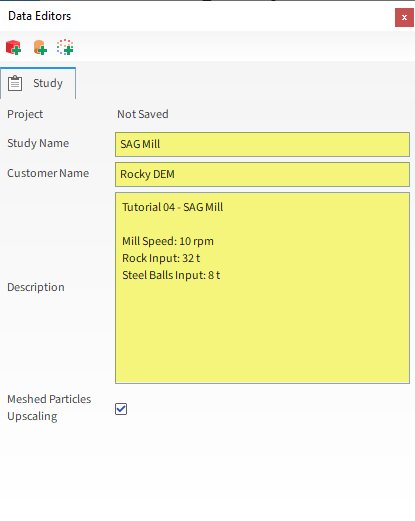The image size is (415, 521).
Task: Place cursor on Mill Speed: 10 rpm line
Action: pyautogui.click(x=168, y=241)
